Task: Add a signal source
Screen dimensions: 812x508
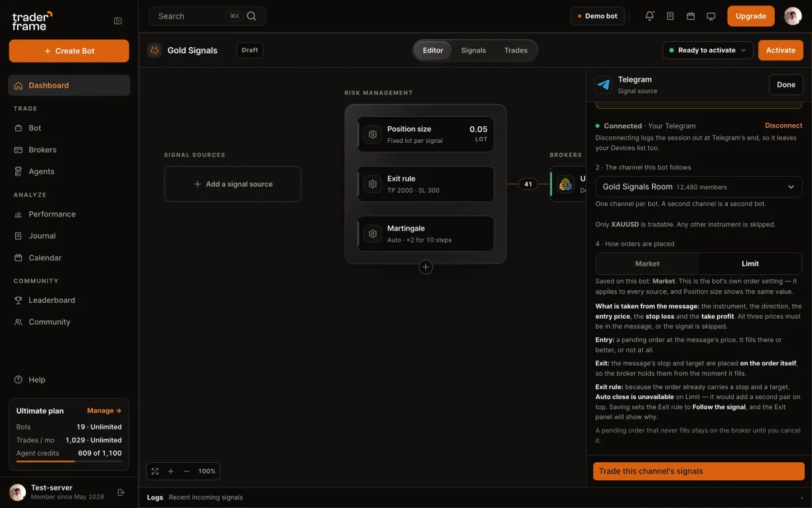Action: 233,184
